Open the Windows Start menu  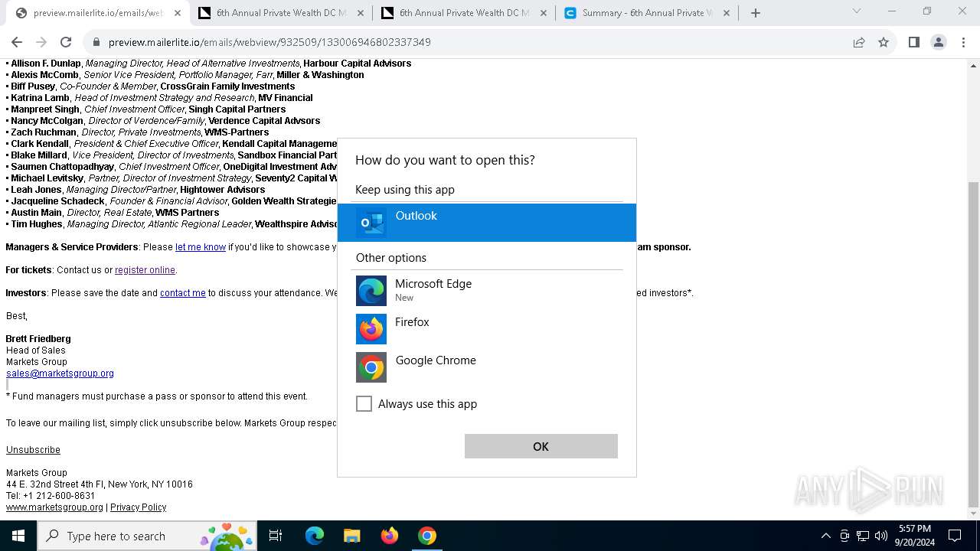point(18,536)
